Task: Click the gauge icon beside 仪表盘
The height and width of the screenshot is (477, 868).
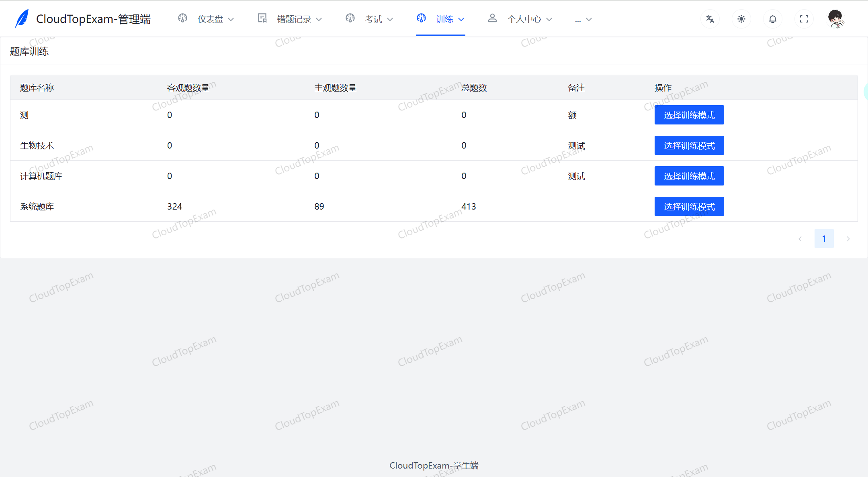Action: [x=182, y=18]
